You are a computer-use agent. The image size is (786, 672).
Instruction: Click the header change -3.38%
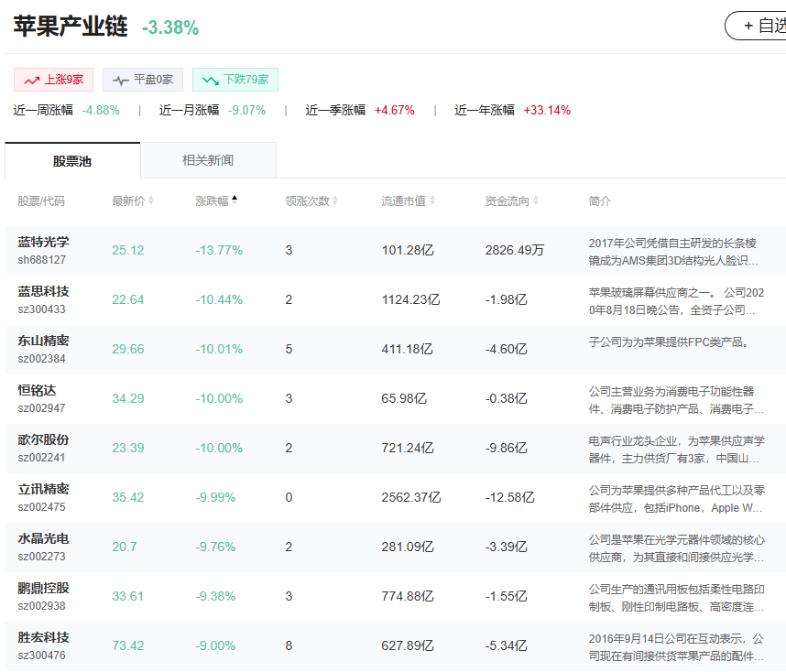tap(170, 27)
